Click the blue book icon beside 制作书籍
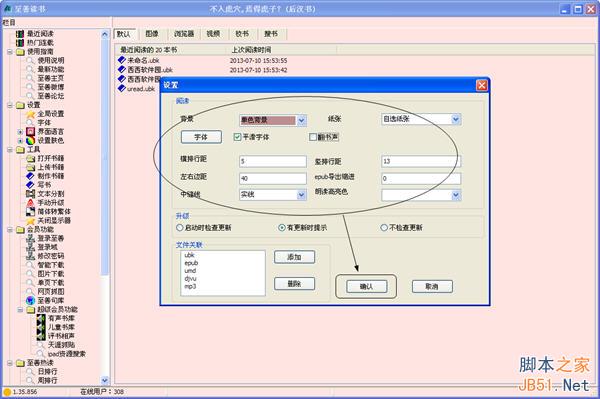This screenshot has height=399, width=600. [x=31, y=176]
